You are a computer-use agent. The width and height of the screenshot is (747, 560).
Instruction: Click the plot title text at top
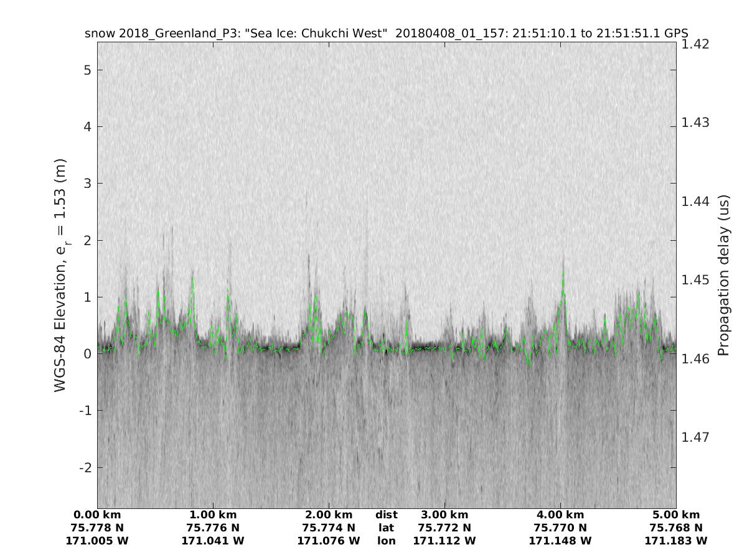386,34
